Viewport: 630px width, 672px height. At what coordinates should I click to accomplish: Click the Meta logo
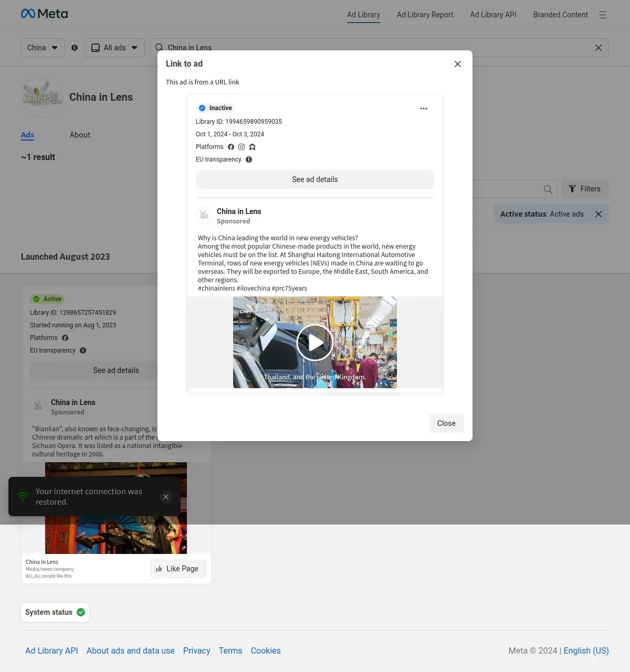[45, 14]
